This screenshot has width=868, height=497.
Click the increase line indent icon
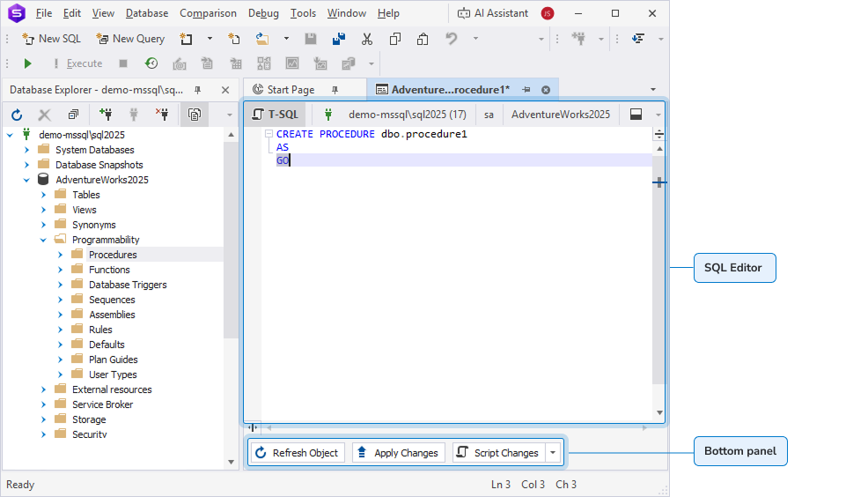[638, 39]
